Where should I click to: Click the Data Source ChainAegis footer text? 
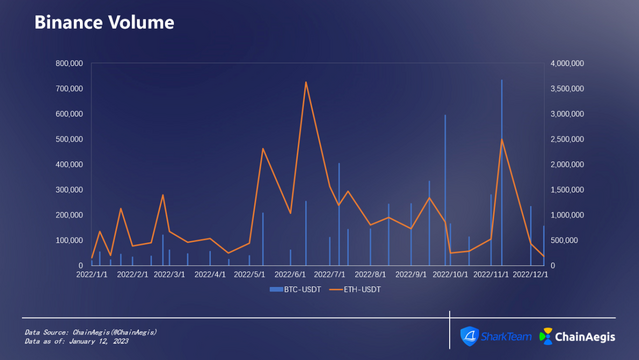pyautogui.click(x=90, y=332)
